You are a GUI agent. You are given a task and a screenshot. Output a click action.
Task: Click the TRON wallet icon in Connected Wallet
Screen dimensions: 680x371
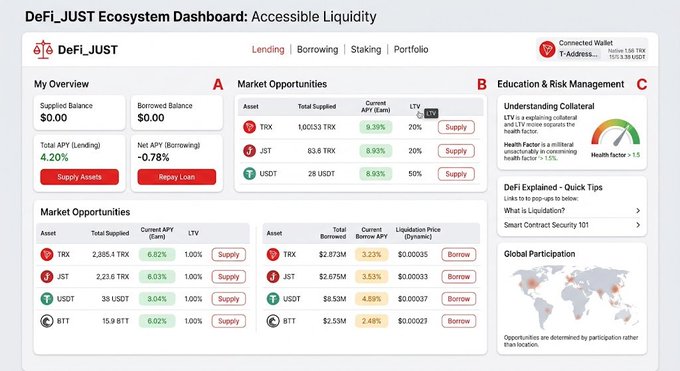click(x=547, y=49)
